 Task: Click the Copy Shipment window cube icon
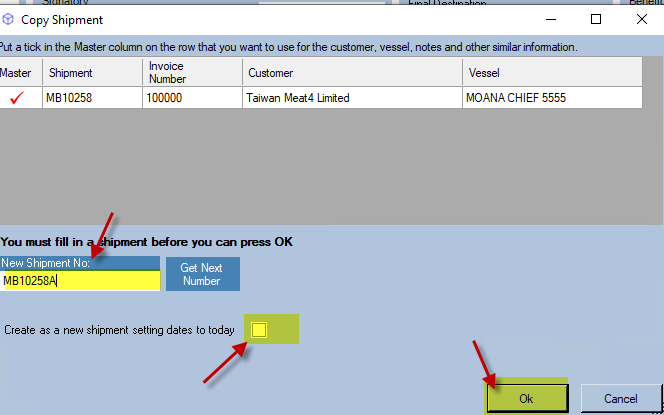pyautogui.click(x=8, y=19)
